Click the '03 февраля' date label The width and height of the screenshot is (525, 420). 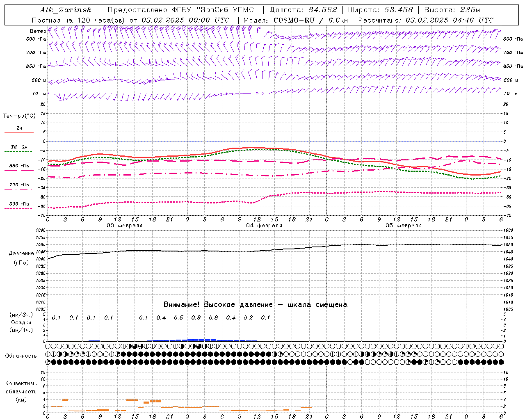(x=125, y=226)
